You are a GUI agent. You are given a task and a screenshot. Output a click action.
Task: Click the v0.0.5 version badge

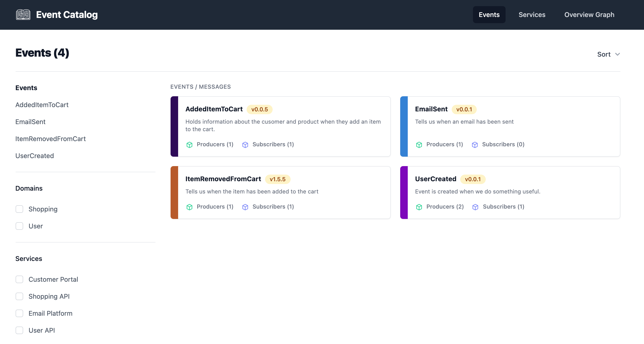click(259, 109)
